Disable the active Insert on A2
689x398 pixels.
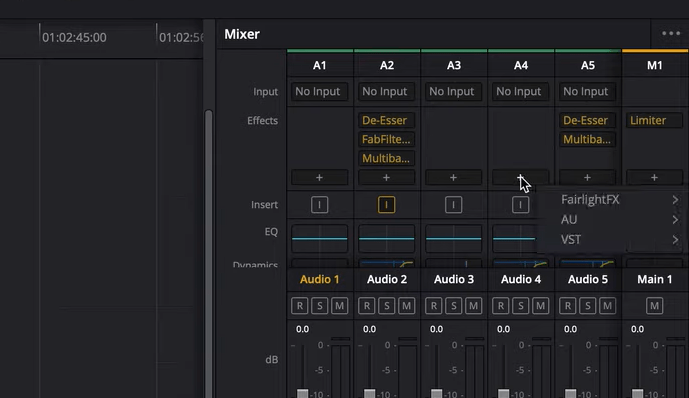[x=386, y=205]
